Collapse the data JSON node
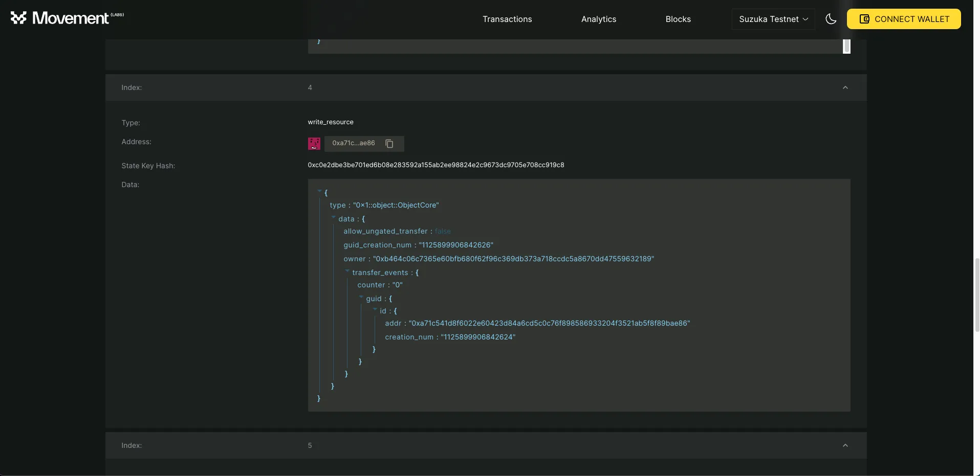 point(334,217)
